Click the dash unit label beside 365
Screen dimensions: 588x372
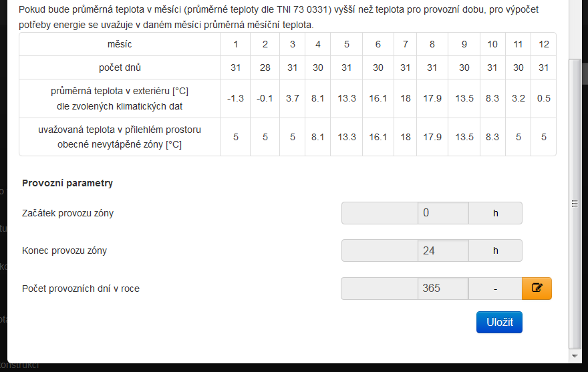coord(495,289)
